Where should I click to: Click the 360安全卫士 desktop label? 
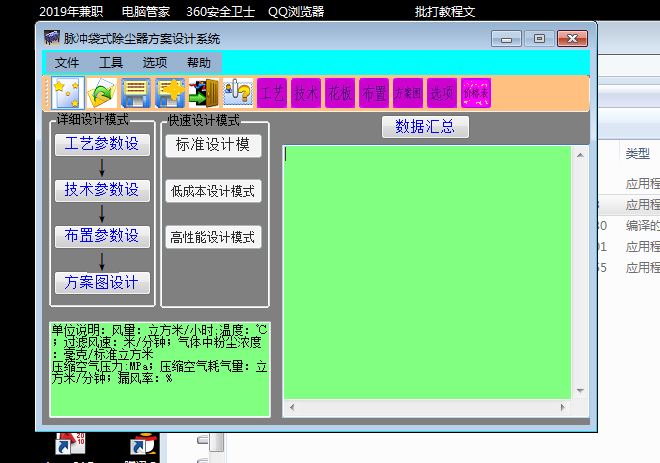click(x=221, y=11)
